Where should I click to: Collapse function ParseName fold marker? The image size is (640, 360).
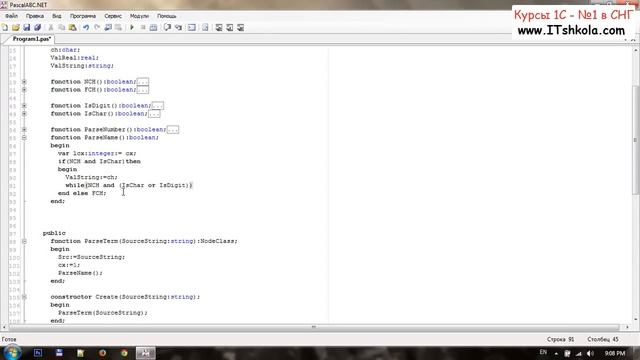[24, 138]
